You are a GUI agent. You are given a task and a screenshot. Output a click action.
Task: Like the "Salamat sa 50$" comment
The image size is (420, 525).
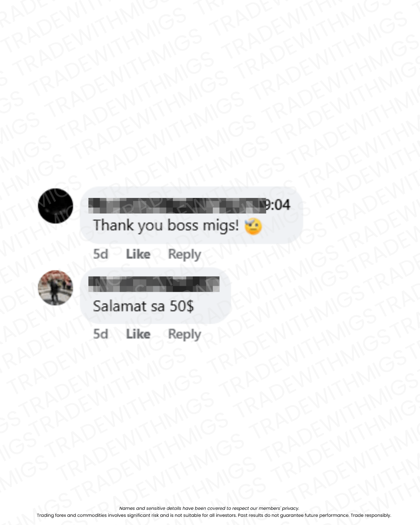click(138, 334)
